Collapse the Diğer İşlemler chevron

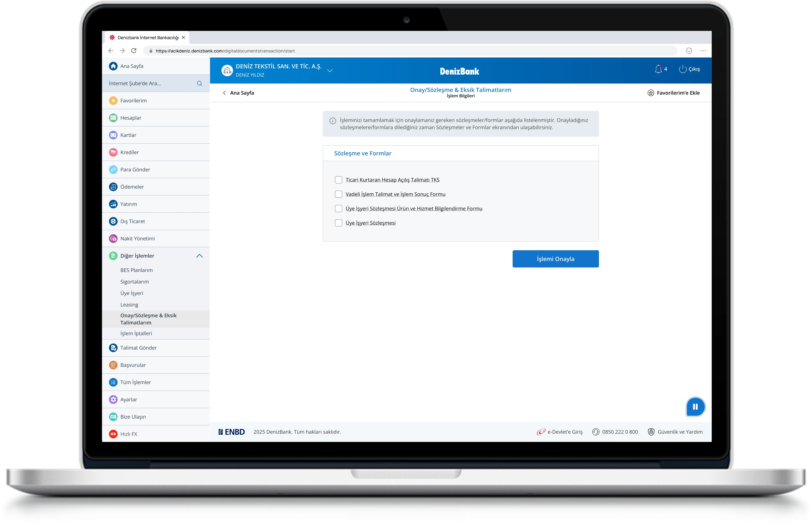[200, 256]
